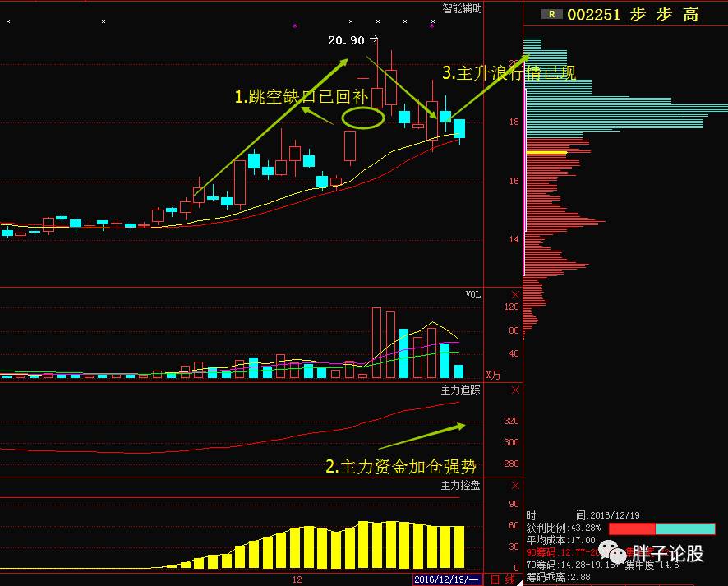The width and height of the screenshot is (728, 586).
Task: Click 70筹码:14.28-19.16 text
Action: (573, 565)
